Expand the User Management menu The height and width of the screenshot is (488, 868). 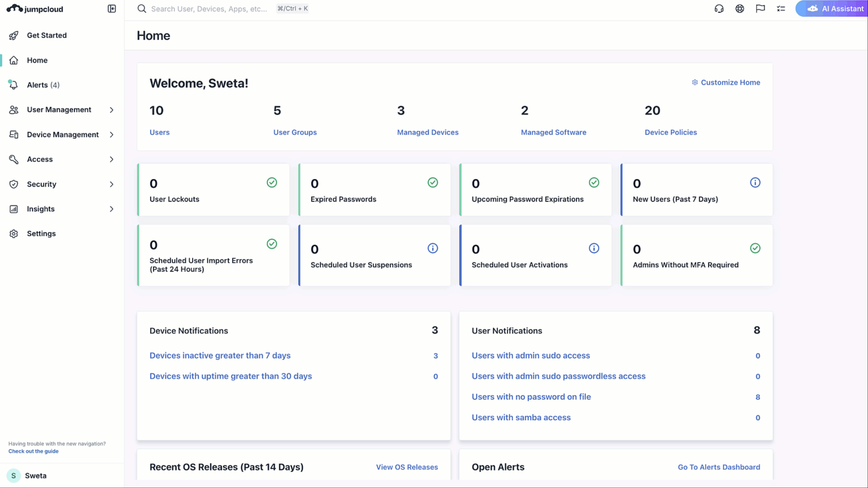111,110
